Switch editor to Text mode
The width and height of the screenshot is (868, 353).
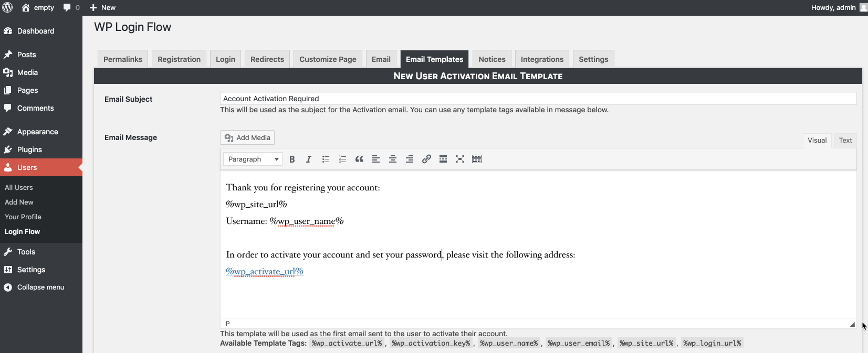845,140
